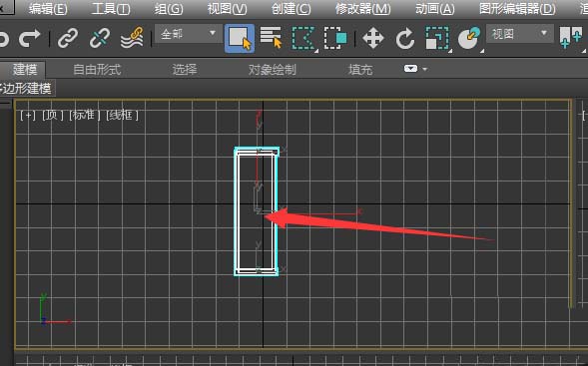The height and width of the screenshot is (366, 588).
Task: Open the selection filter dropdown 全部
Action: tap(188, 34)
